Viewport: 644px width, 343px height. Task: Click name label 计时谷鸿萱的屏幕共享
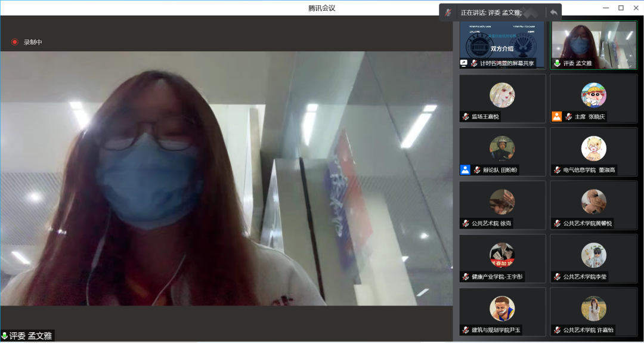(x=507, y=63)
